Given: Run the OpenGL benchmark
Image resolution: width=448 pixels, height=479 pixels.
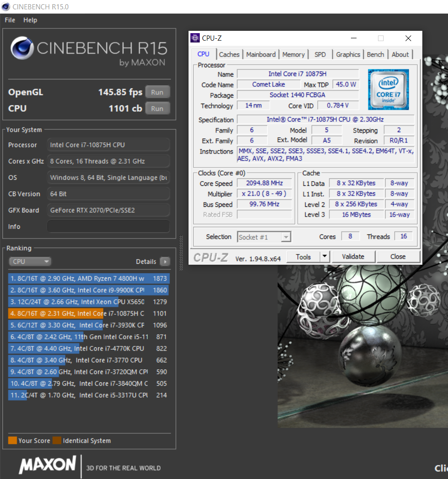Looking at the screenshot, I should point(157,92).
